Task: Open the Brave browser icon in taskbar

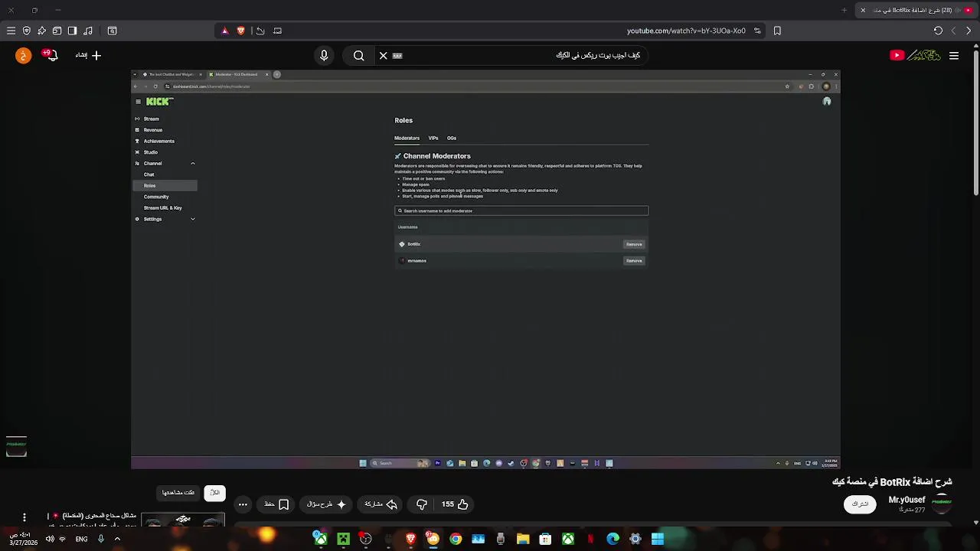Action: point(410,540)
